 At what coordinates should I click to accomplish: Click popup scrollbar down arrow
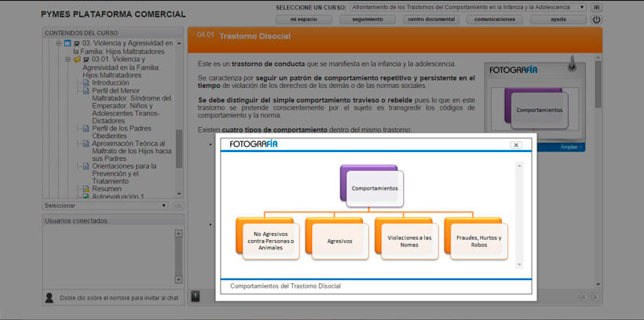(x=520, y=264)
